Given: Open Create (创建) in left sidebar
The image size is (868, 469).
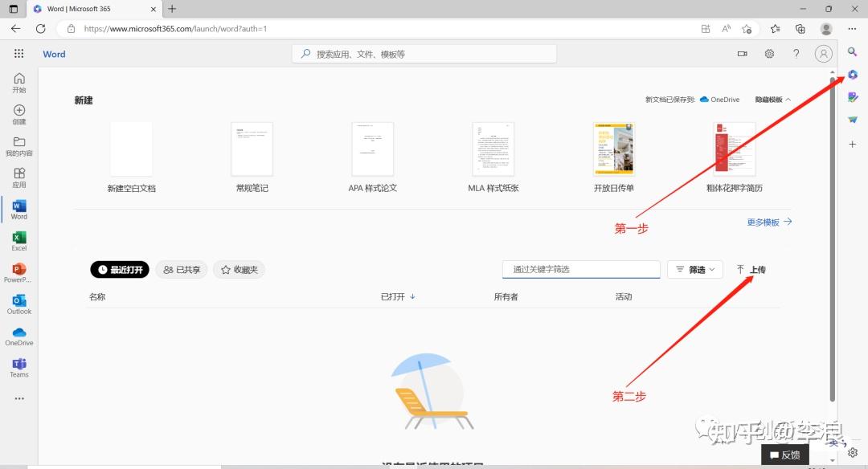Looking at the screenshot, I should (x=18, y=114).
